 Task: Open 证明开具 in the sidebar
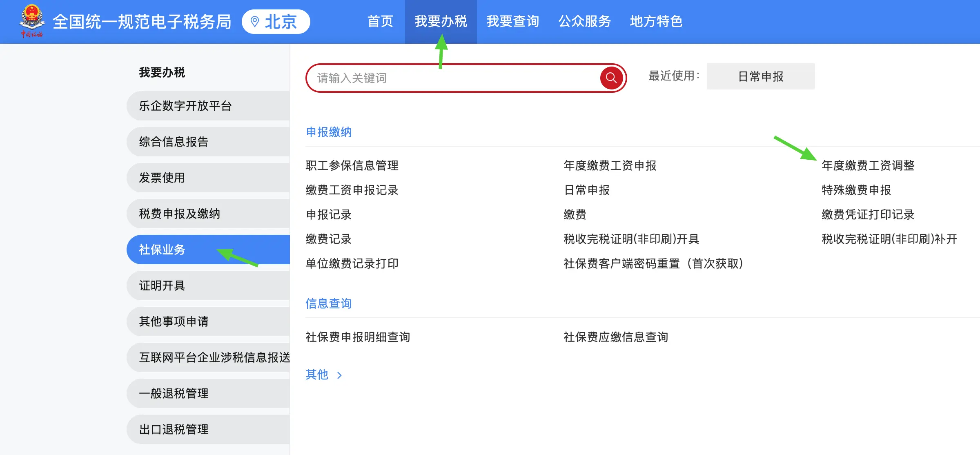(x=208, y=285)
